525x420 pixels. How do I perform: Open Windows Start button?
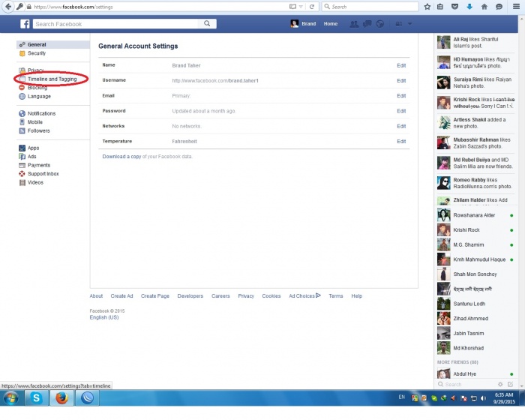pos(10,398)
